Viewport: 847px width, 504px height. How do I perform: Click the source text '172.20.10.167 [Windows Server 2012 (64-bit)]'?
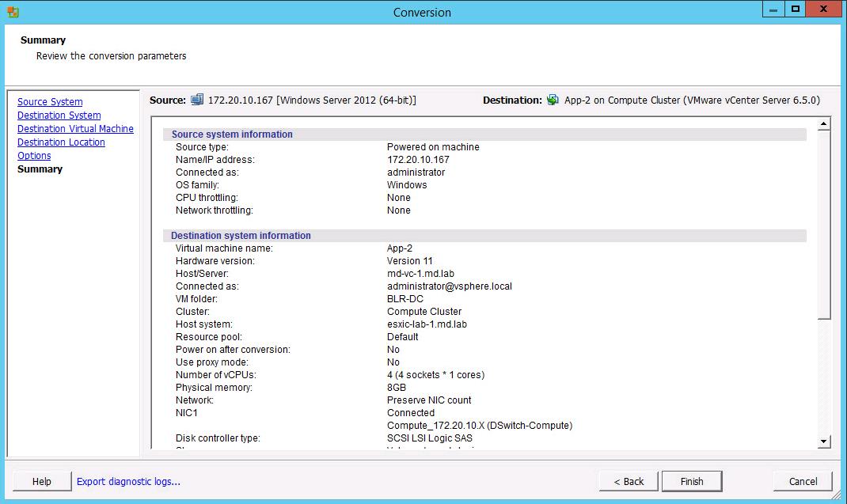pos(312,100)
